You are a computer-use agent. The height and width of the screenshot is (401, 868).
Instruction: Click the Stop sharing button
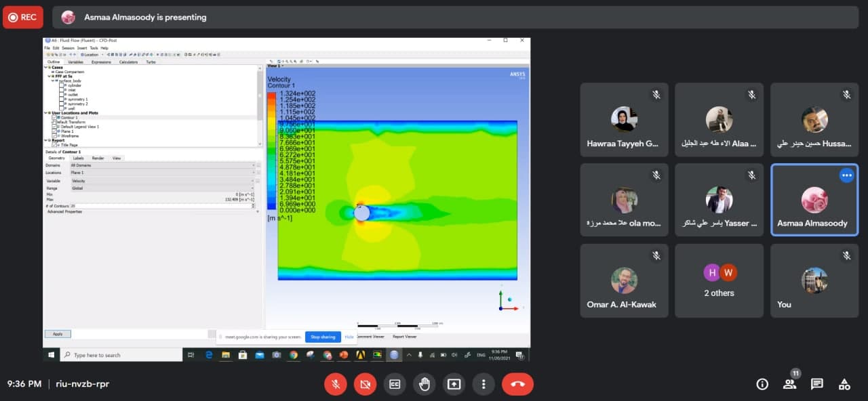[323, 337]
